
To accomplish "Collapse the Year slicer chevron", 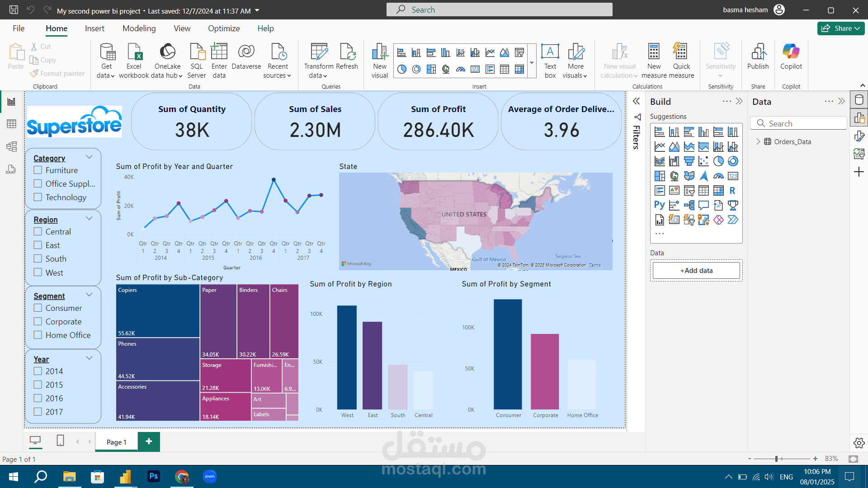I will tap(89, 358).
